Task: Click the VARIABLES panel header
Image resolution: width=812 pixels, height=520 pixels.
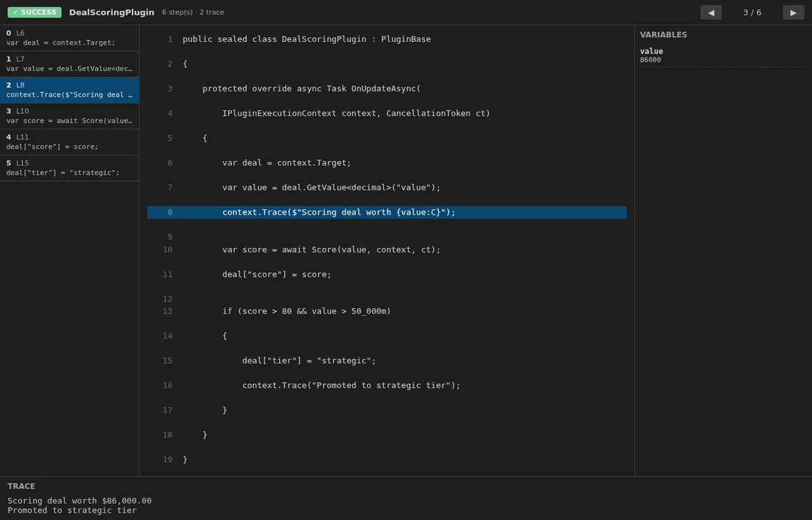Action: click(663, 35)
